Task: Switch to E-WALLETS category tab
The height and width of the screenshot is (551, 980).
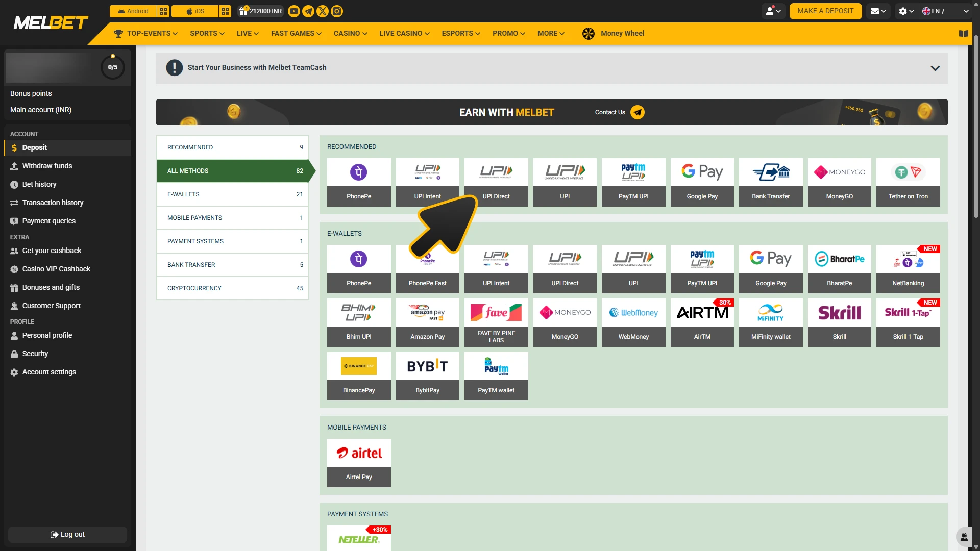Action: tap(233, 194)
